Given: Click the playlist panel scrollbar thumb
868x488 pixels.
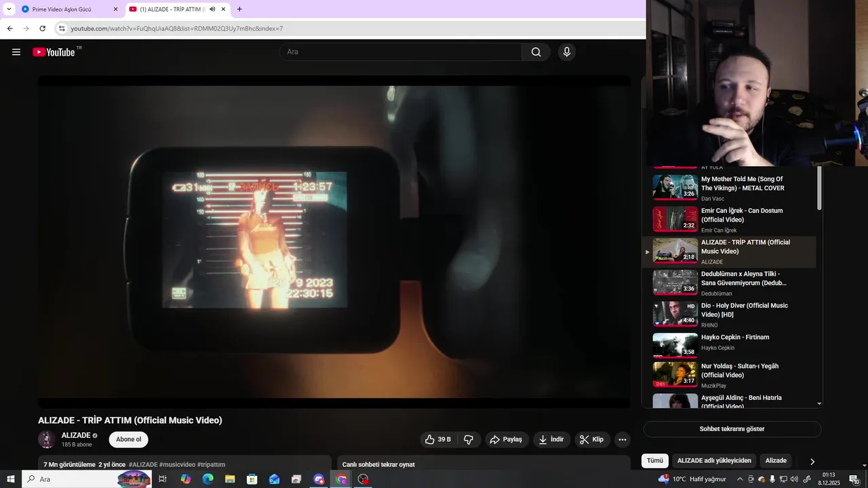Looking at the screenshot, I should coord(819,188).
